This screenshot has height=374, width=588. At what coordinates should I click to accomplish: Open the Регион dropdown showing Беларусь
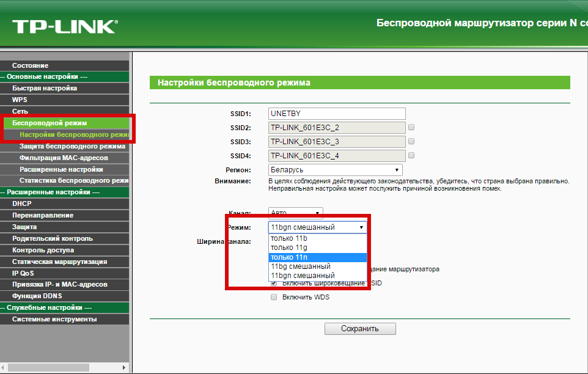(335, 170)
